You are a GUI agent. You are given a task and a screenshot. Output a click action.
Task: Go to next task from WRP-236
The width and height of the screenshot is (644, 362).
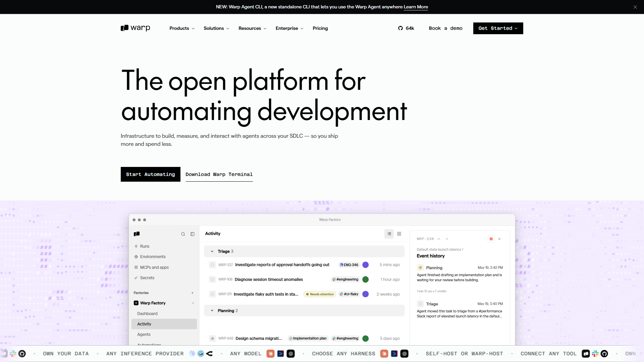pos(447,239)
